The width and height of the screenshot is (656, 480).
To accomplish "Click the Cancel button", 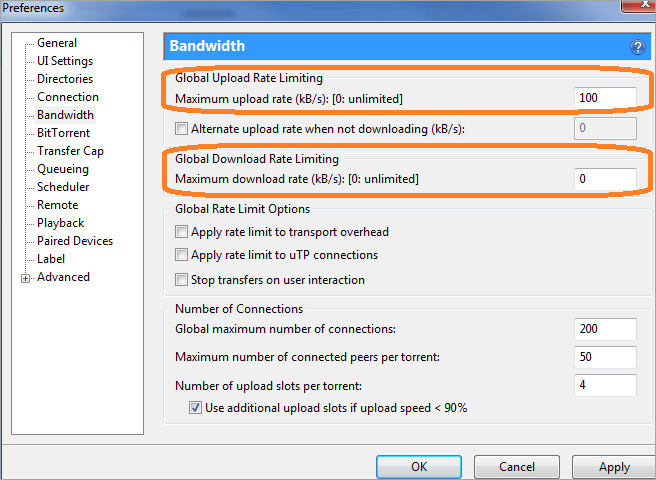I will 516,467.
